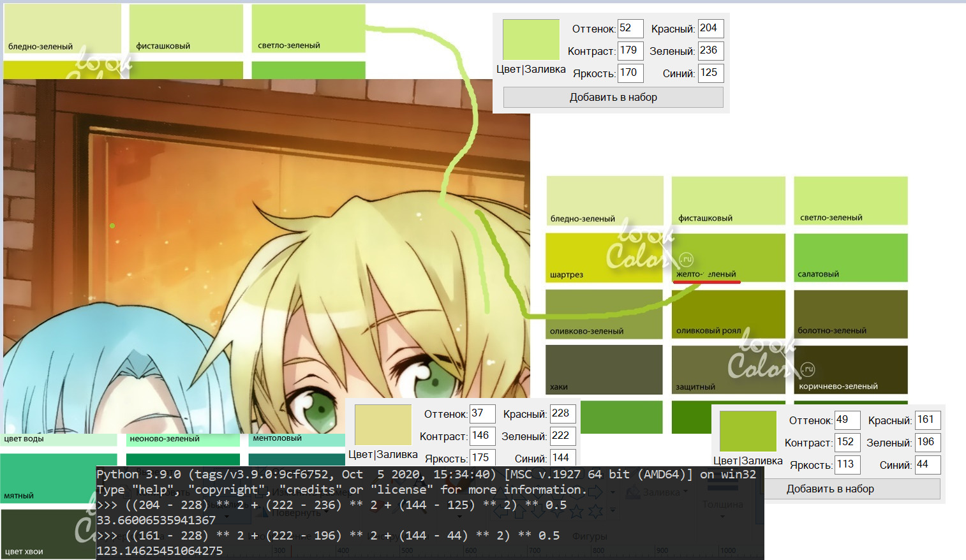Pick the болотно-зеленый swatch
This screenshot has width=966, height=560.
point(850,313)
